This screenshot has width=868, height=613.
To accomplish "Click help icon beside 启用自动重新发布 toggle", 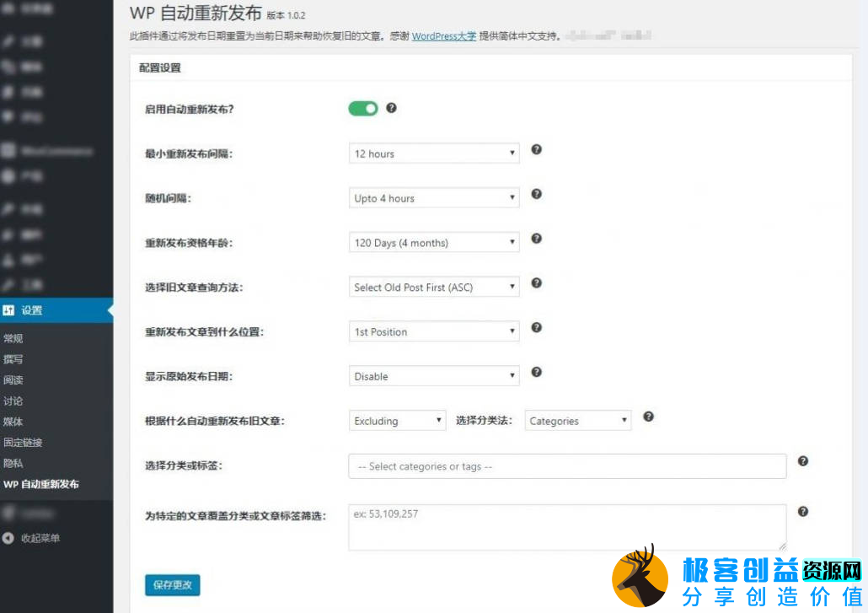I will (391, 108).
